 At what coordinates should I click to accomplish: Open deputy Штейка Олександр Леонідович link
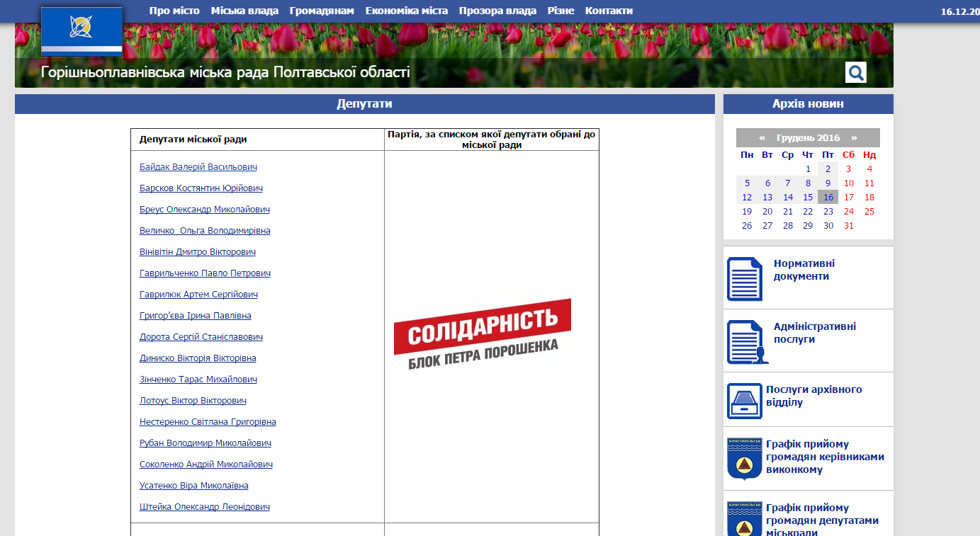coord(205,507)
